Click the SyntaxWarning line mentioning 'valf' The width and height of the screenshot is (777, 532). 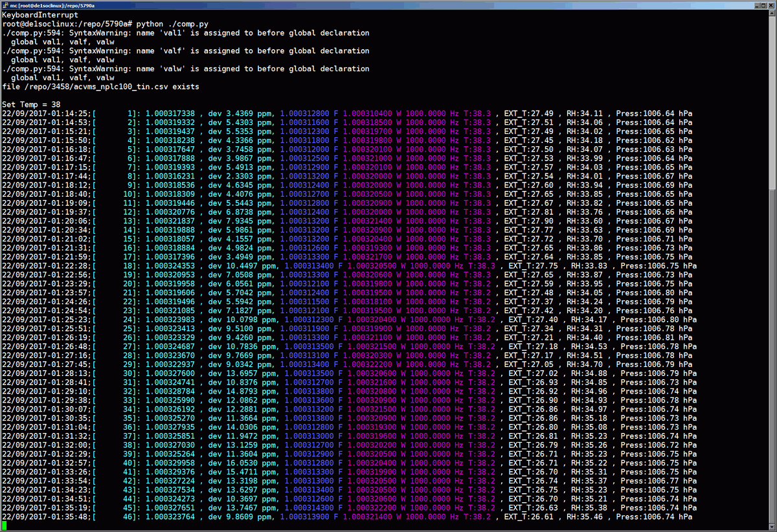(x=186, y=50)
